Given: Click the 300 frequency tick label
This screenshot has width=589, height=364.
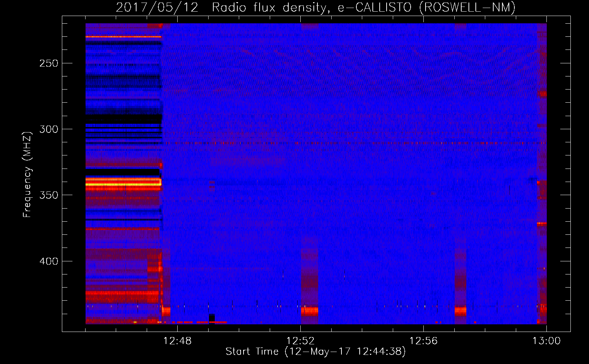Looking at the screenshot, I should click(48, 129).
